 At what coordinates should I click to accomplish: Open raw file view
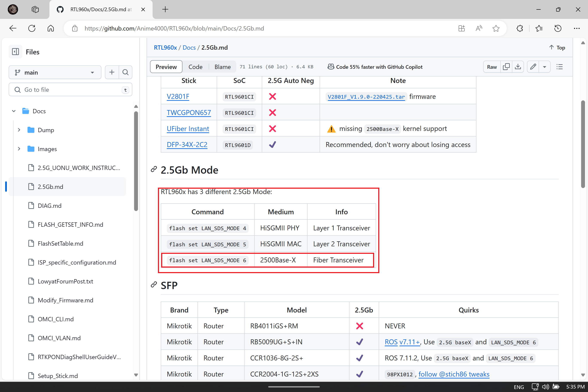492,67
